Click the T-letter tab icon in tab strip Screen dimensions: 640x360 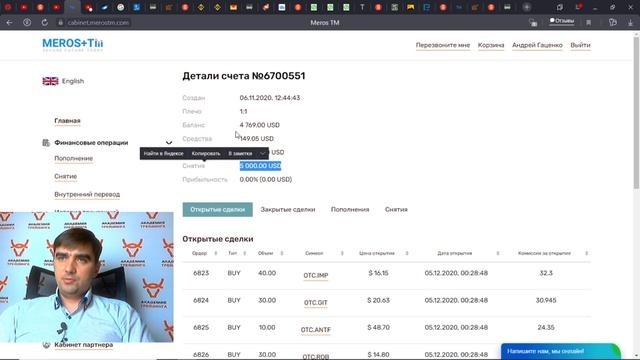(x=362, y=7)
